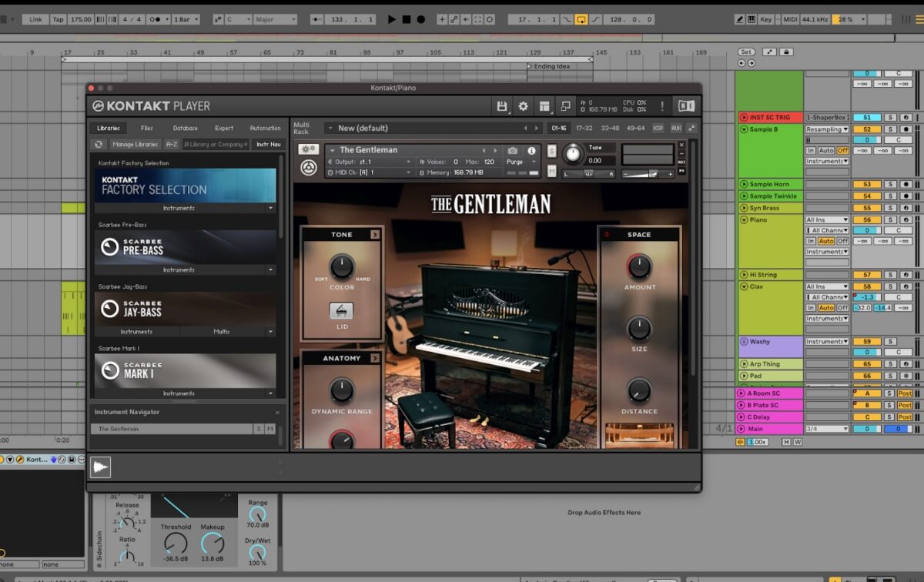Click the Tap tempo button

point(59,19)
